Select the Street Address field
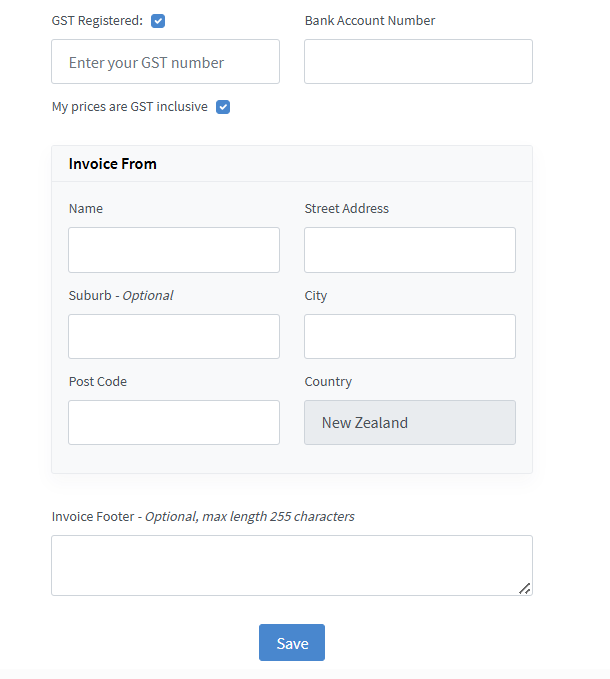610x679 pixels. point(410,250)
